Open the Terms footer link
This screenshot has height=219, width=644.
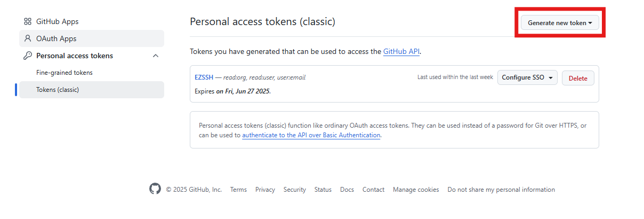coord(238,190)
